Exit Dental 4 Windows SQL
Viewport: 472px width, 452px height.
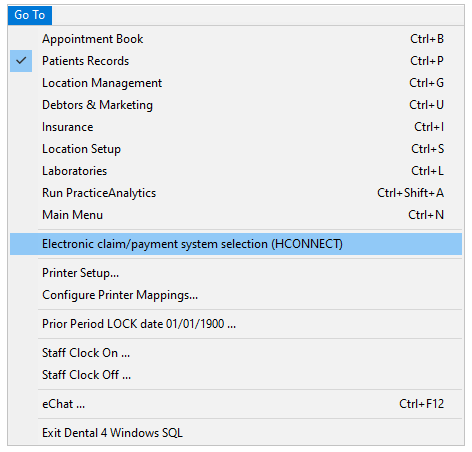coord(236,433)
